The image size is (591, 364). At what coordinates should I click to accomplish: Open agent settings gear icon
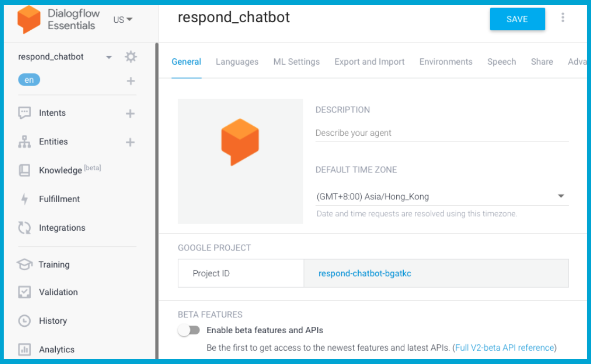(131, 57)
